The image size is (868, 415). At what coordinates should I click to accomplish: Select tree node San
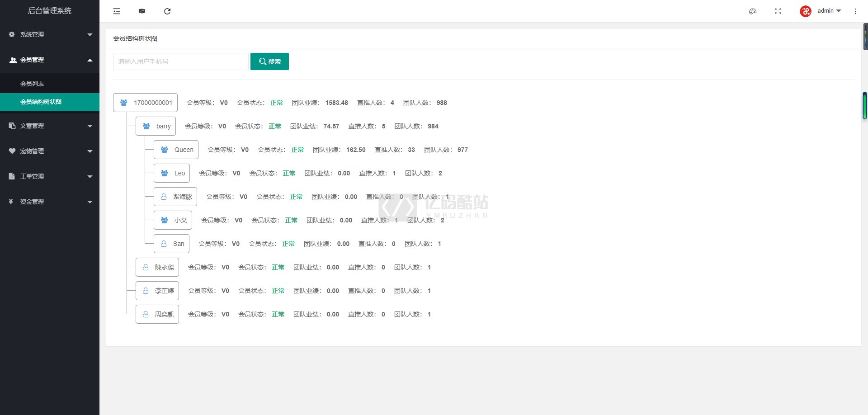point(171,244)
